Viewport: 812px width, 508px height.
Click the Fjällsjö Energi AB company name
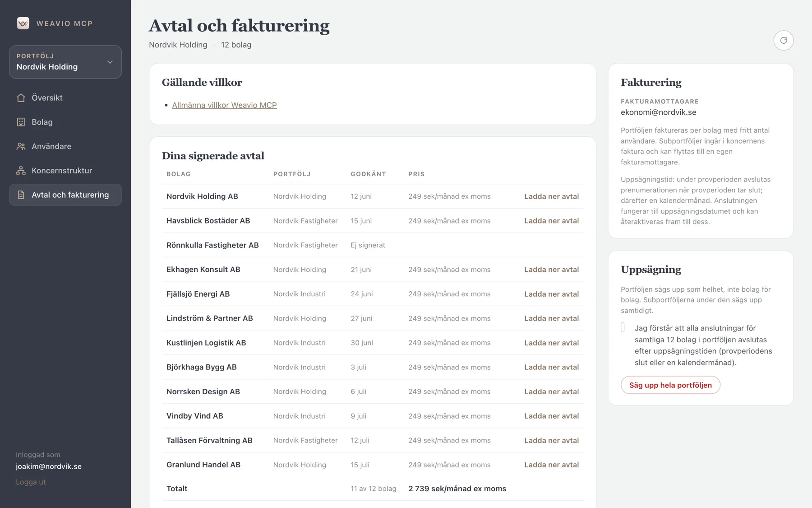point(198,294)
